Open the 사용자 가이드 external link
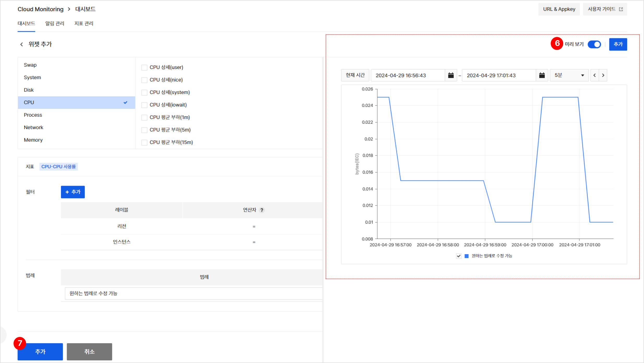 (x=605, y=9)
